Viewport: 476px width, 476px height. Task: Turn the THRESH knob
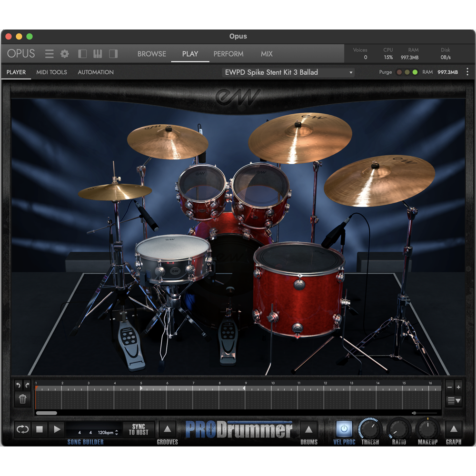370,429
